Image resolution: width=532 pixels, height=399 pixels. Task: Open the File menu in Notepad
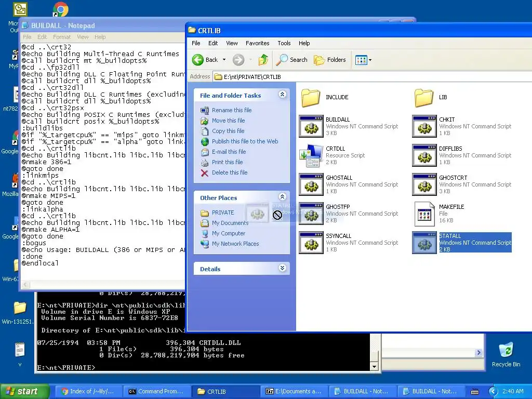click(27, 37)
